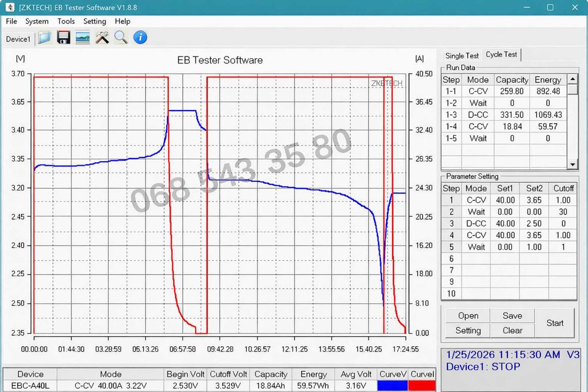
Task: Click the Start button
Action: point(554,323)
